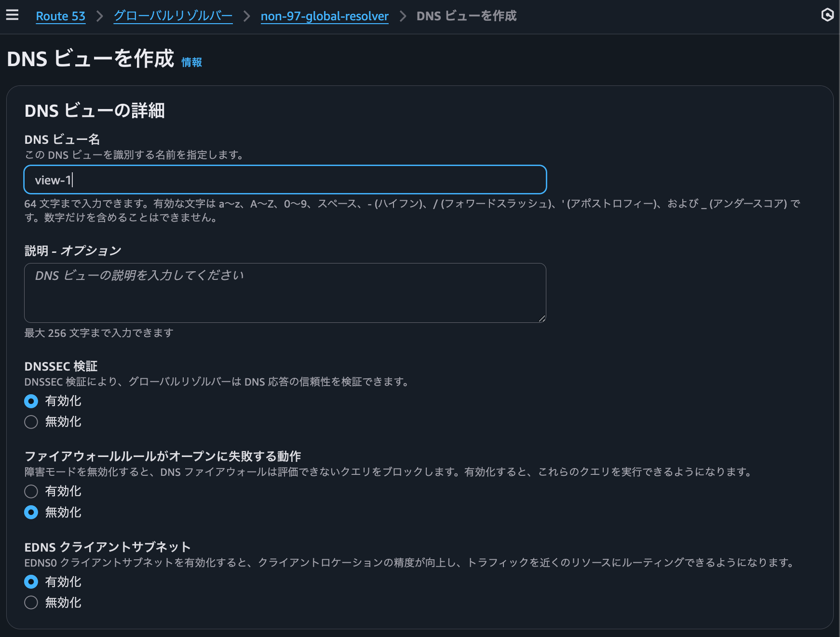Click the textarea resize handle
840x637 pixels.
coord(542,318)
